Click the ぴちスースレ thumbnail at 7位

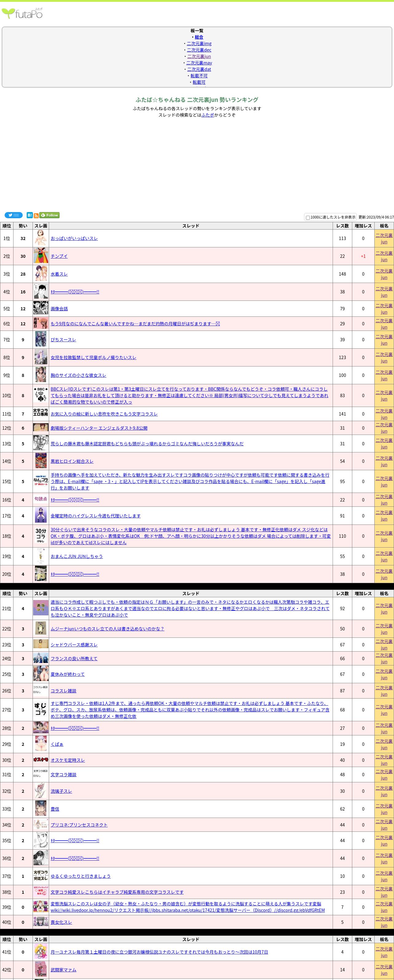pyautogui.click(x=41, y=339)
